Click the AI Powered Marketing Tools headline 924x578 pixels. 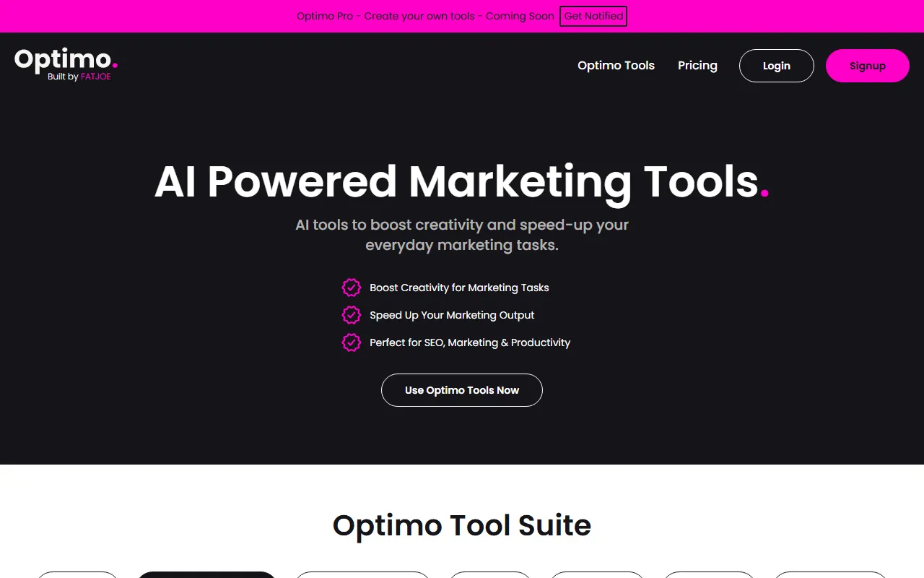point(456,181)
